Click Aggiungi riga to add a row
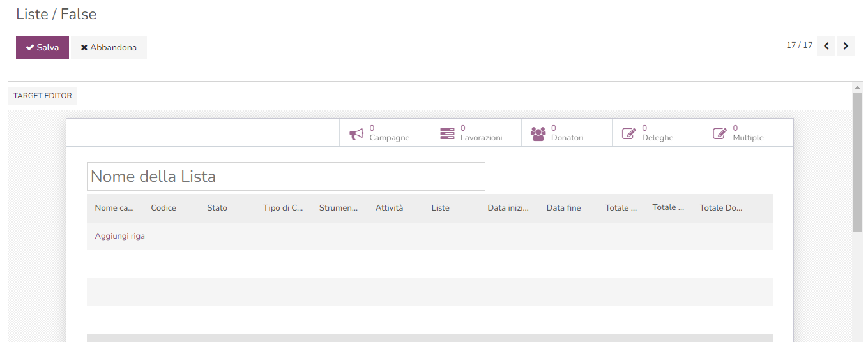This screenshot has width=868, height=342. (120, 236)
